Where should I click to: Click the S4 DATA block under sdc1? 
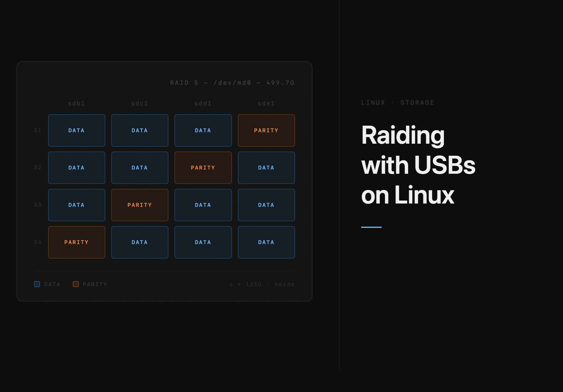point(140,242)
